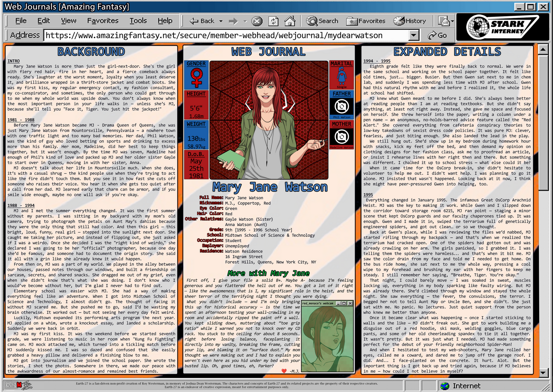This screenshot has width=553, height=392.
Task: Open the Search toolbar button
Action: point(322,21)
